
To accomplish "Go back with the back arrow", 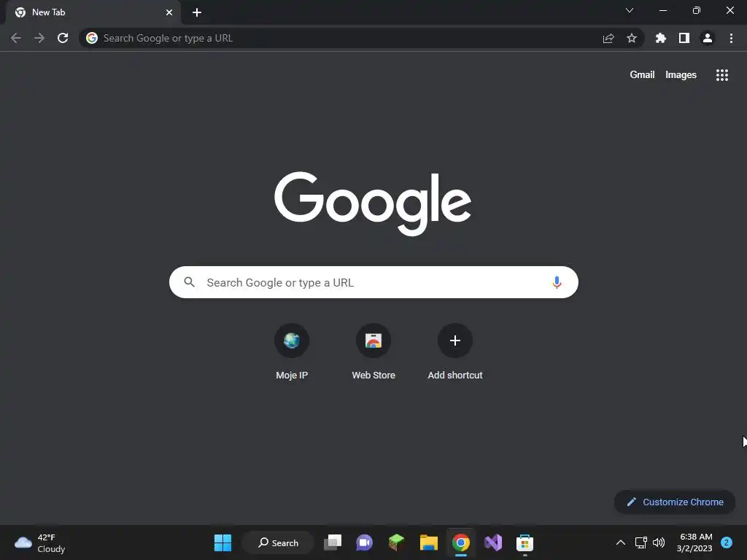I will 16,38.
